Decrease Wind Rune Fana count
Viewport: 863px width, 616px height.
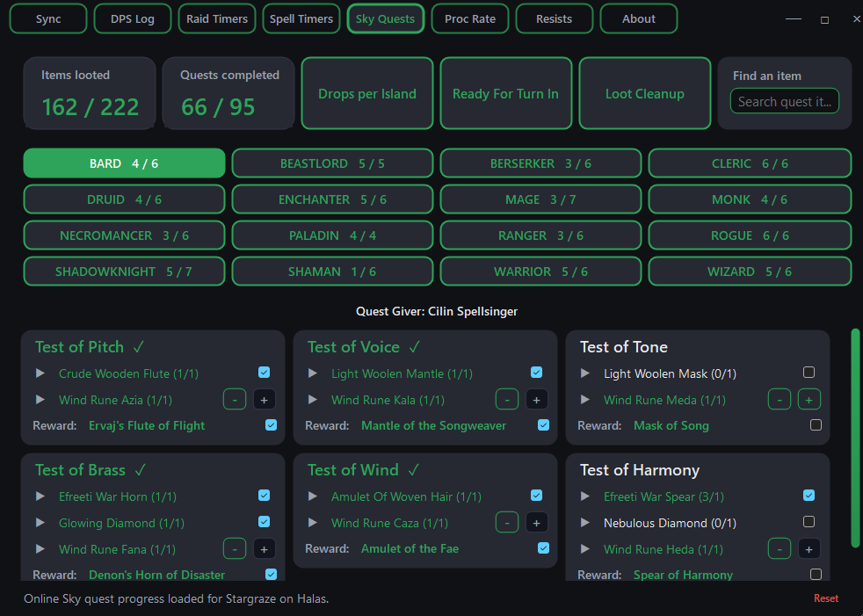[235, 549]
